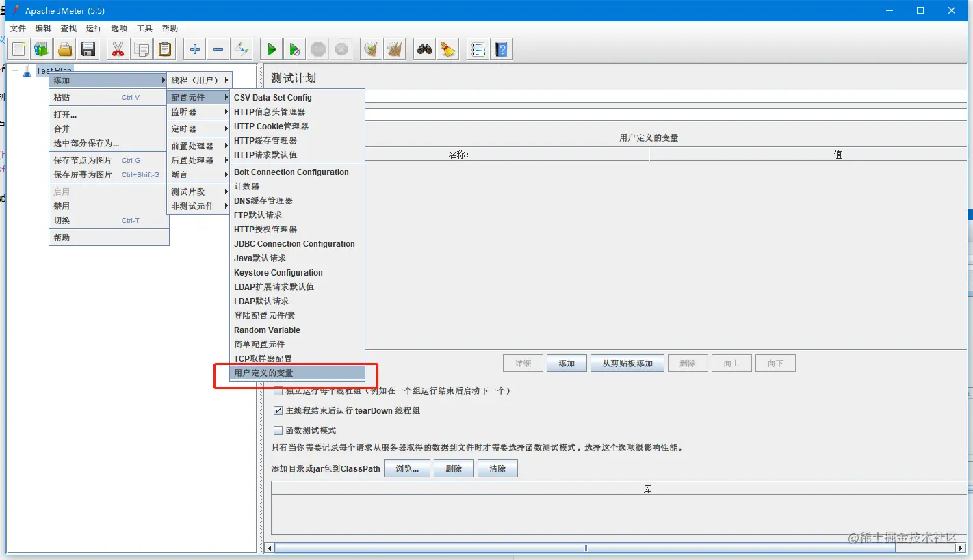Expand the 配置元件 submenu
The height and width of the screenshot is (560, 973).
point(200,97)
